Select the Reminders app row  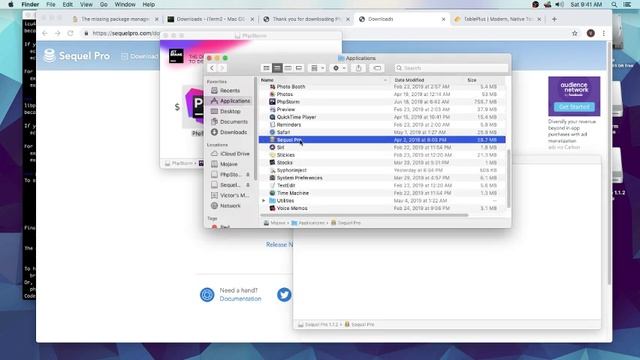pyautogui.click(x=382, y=124)
